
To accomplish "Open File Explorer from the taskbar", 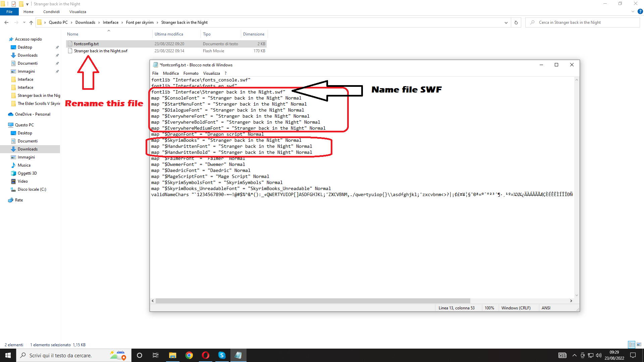I will point(172,355).
